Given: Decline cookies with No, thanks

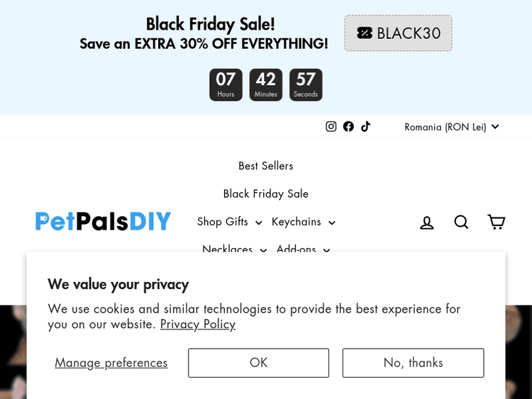Looking at the screenshot, I should pos(413,363).
